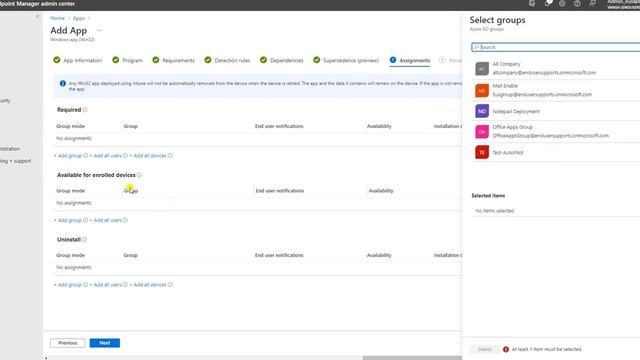Go to the Supersedence (preview) step
The height and width of the screenshot is (360, 640).
click(346, 60)
